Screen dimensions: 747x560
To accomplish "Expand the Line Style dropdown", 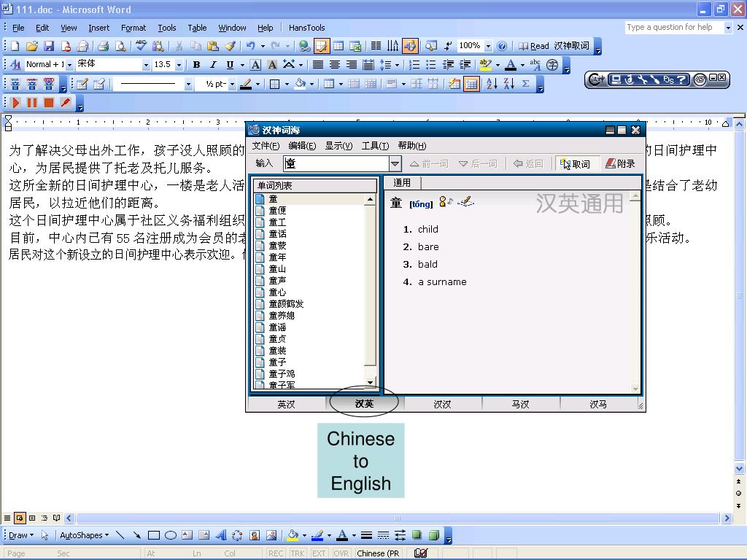I will click(189, 85).
